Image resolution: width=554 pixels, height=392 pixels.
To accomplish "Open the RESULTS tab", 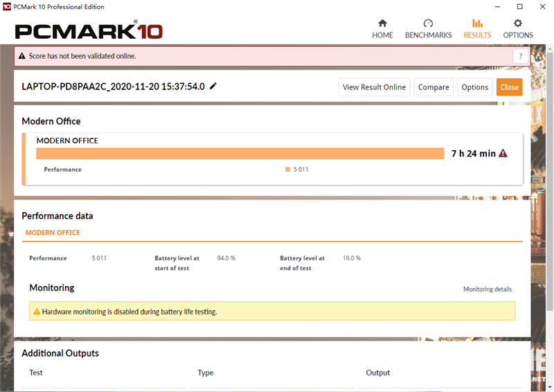I will click(477, 29).
